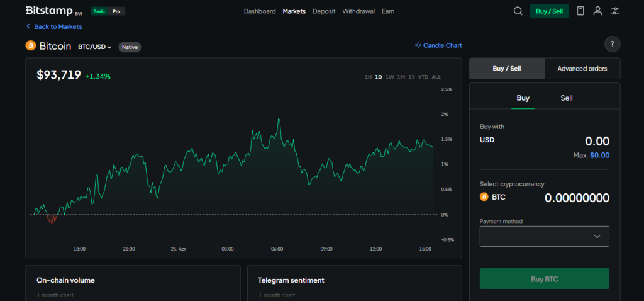Switch to Candle Chart view
This screenshot has width=644, height=301.
(x=438, y=45)
